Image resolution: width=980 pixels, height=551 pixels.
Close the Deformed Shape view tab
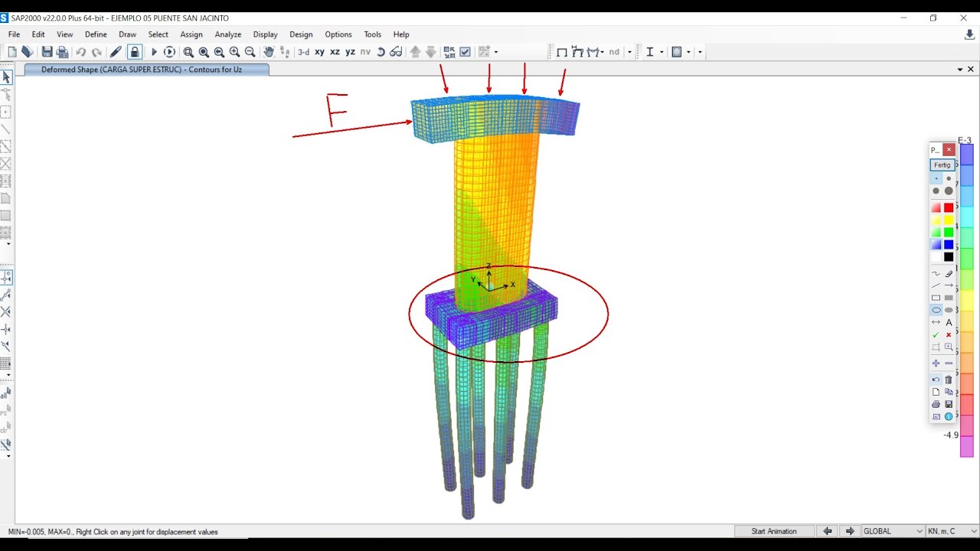pos(971,70)
